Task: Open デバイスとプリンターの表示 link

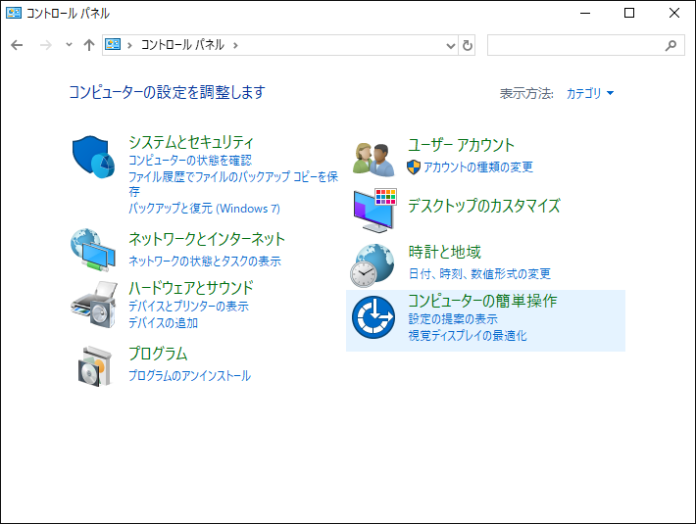Action: [188, 306]
